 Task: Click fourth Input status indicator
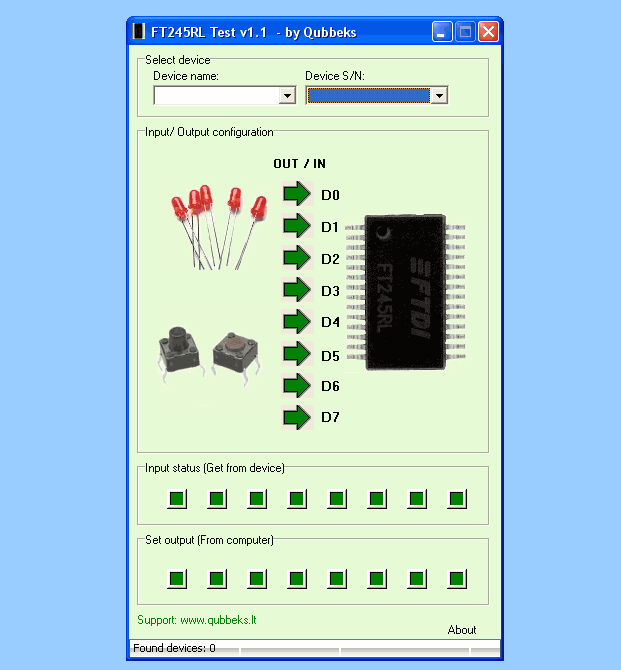[x=297, y=499]
